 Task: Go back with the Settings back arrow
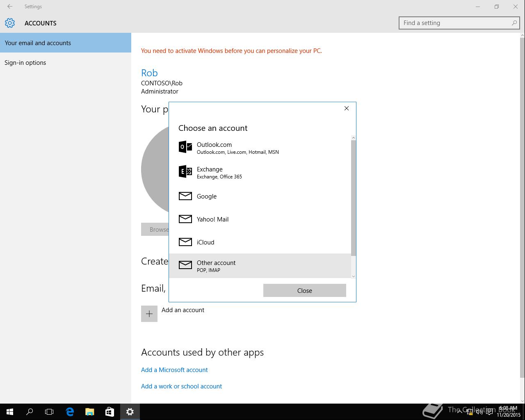[10, 7]
